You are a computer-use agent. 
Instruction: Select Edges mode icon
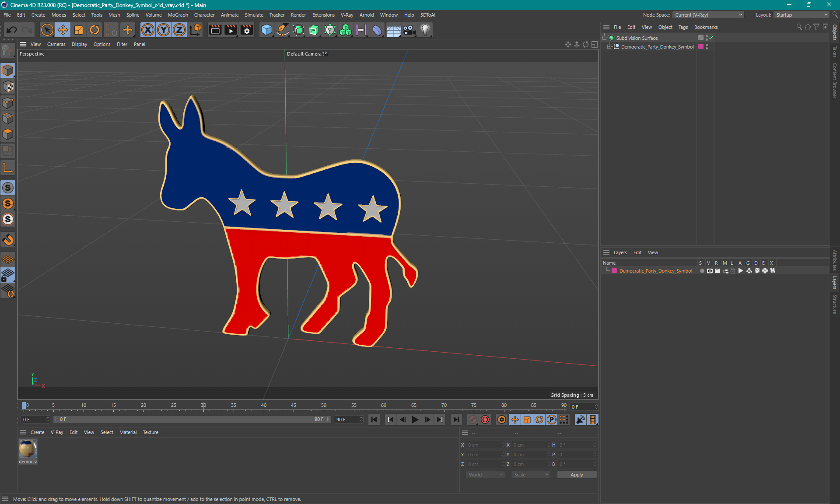[x=8, y=119]
